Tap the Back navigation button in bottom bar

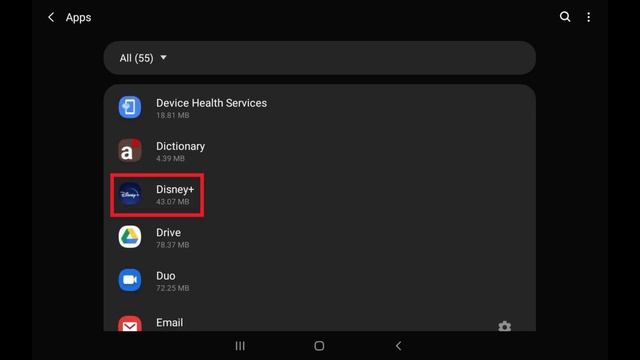pyautogui.click(x=398, y=346)
